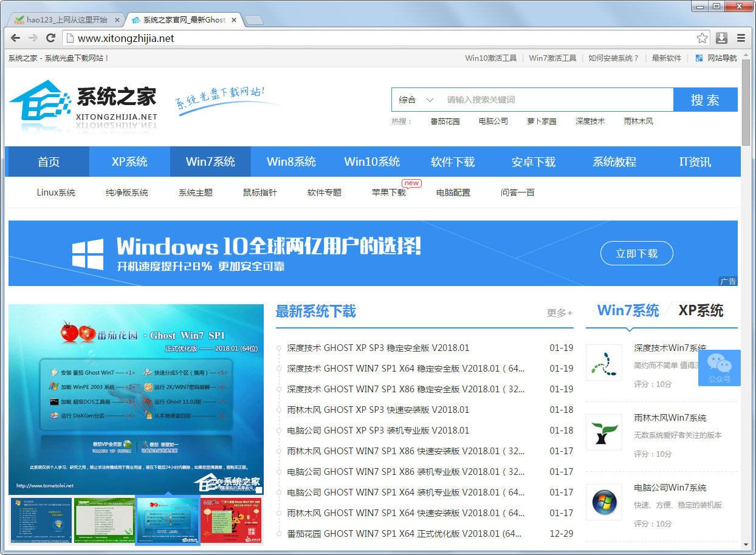Image resolution: width=756 pixels, height=555 pixels.
Task: Click the 如何安装系统？ link
Action: [614, 58]
